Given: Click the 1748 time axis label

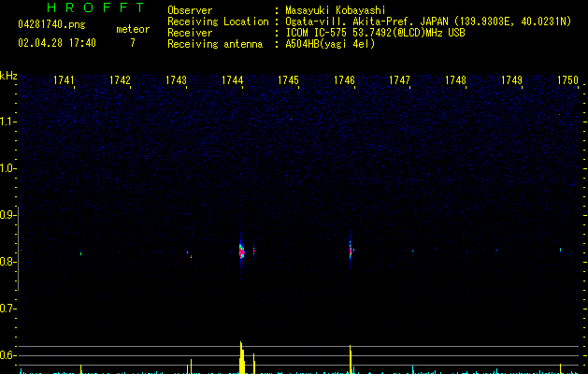Looking at the screenshot, I should 455,80.
